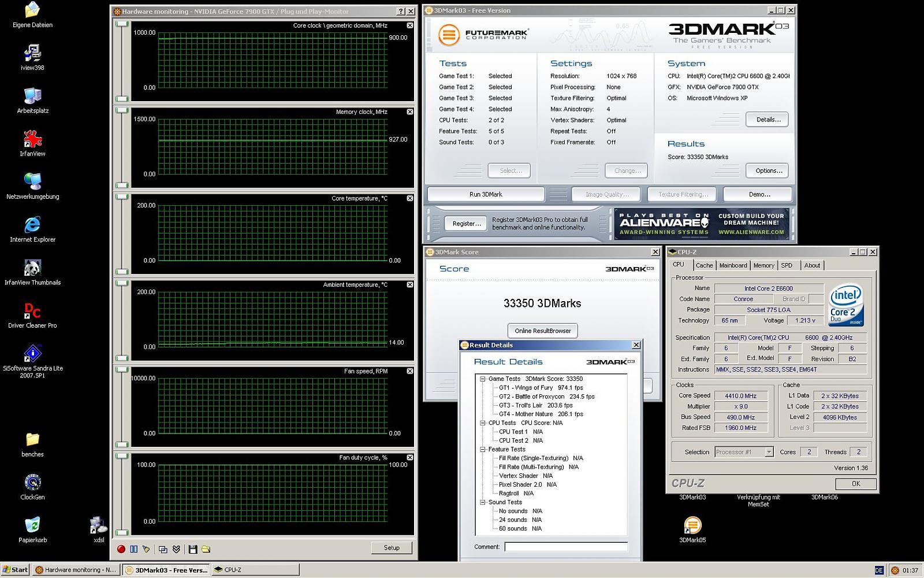Click top slider handle of Fan duty cycle graph
Screen dimensions: 924x578
(x=122, y=456)
